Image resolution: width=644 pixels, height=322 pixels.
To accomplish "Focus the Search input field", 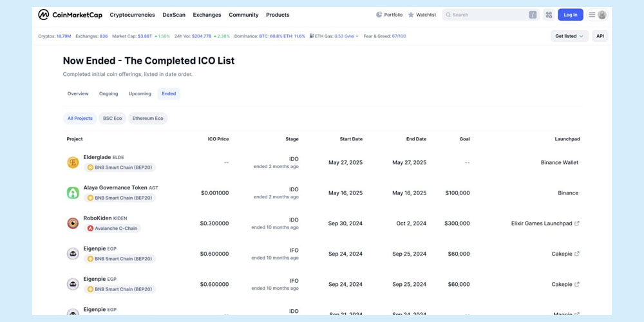I will click(x=490, y=15).
